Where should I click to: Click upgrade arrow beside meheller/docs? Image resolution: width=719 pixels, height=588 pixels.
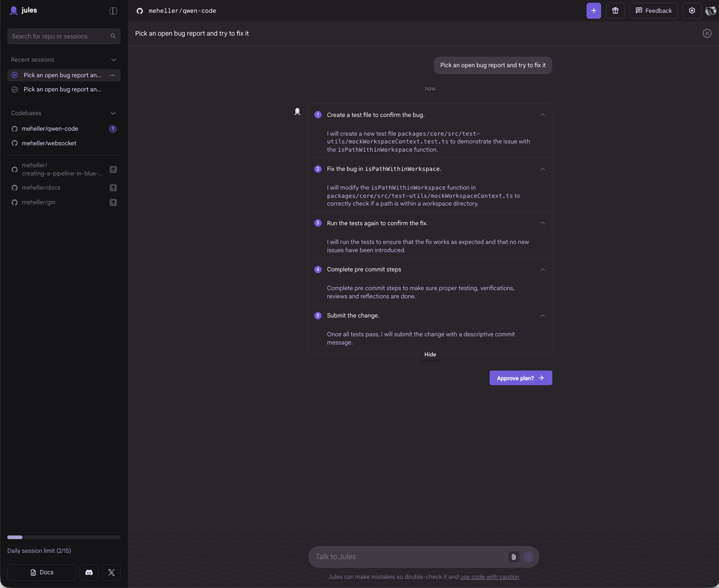point(113,188)
